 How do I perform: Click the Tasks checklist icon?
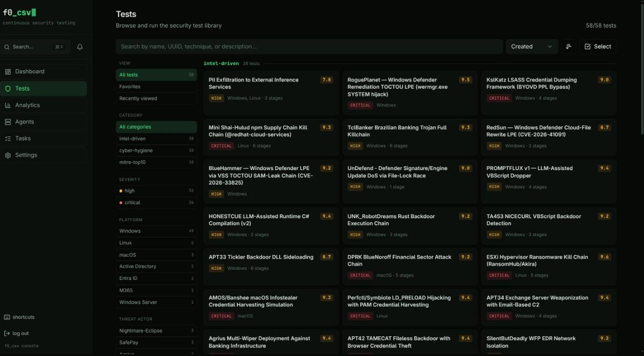coord(8,138)
